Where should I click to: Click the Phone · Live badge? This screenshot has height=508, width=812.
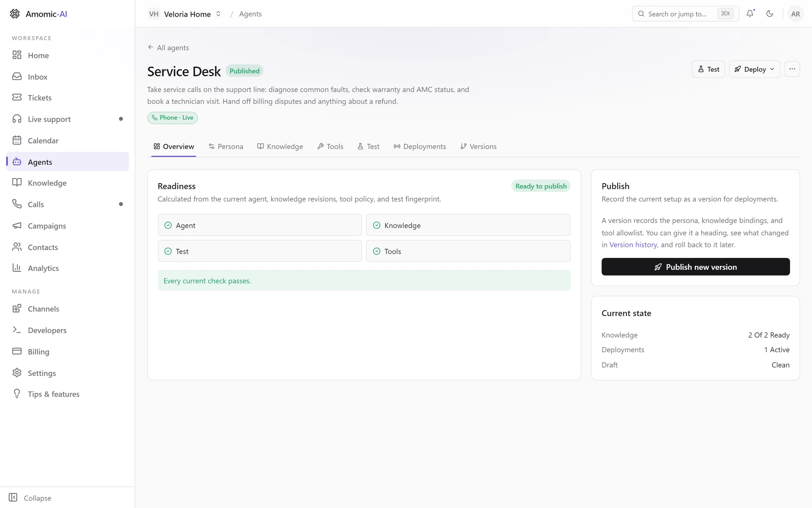(x=173, y=118)
